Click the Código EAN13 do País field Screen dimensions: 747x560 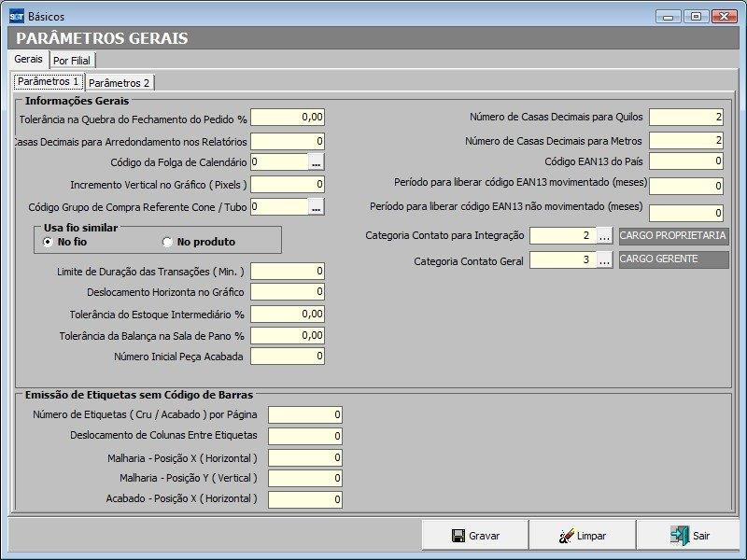click(x=685, y=162)
